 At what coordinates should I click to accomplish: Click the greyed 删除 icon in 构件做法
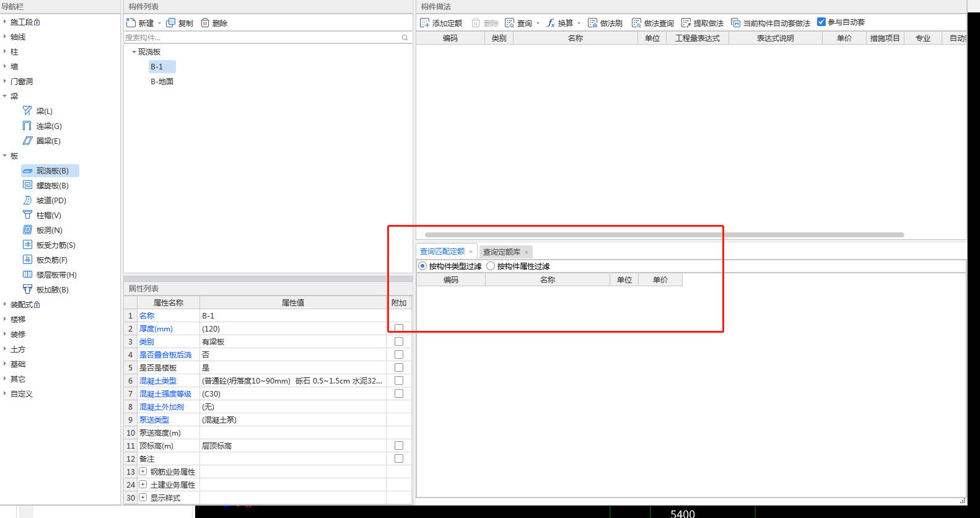(x=476, y=23)
